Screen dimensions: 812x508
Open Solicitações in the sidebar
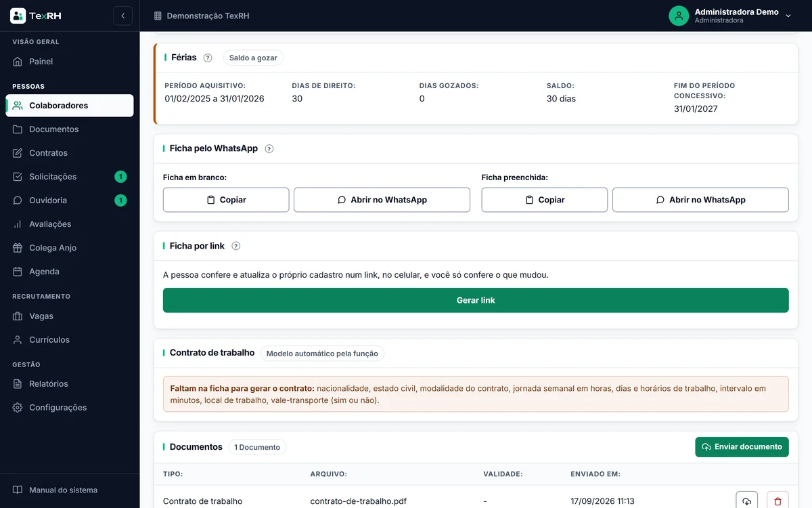pyautogui.click(x=70, y=177)
